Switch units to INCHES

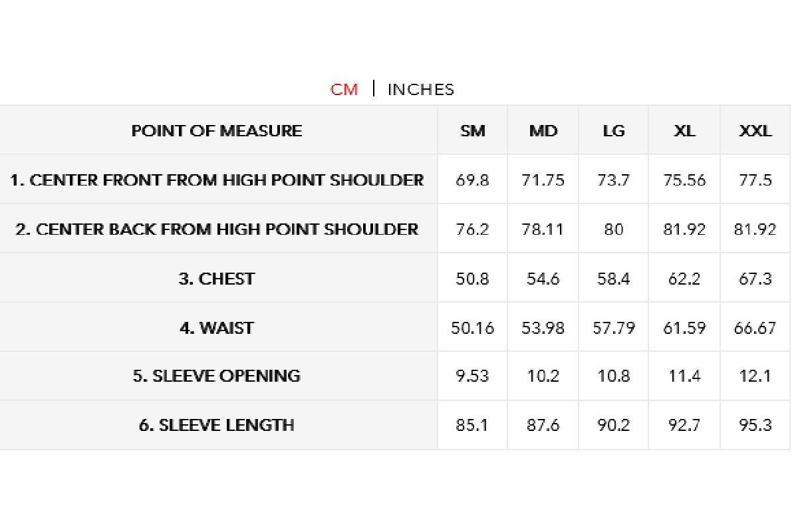pyautogui.click(x=421, y=89)
